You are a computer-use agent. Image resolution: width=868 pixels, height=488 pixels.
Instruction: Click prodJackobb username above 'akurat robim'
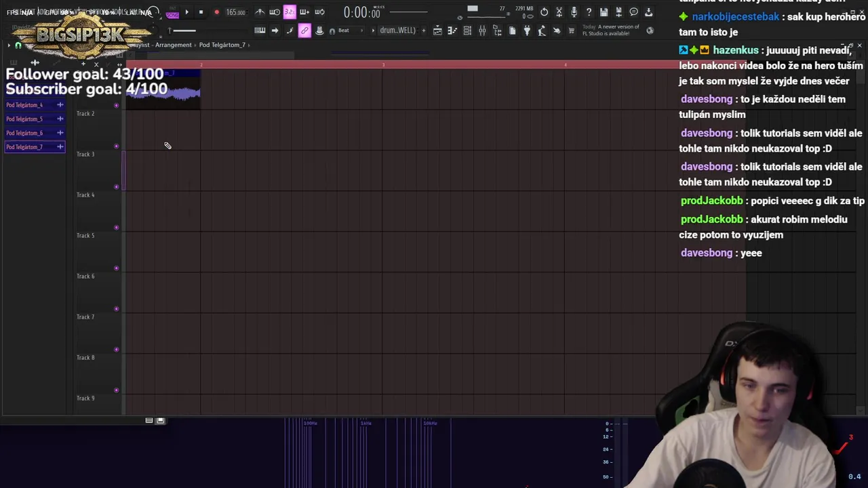click(711, 220)
